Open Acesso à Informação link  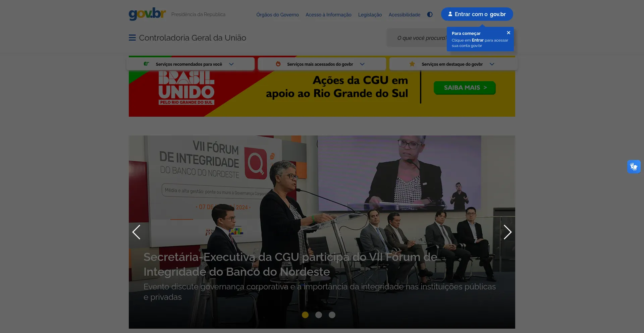point(328,15)
